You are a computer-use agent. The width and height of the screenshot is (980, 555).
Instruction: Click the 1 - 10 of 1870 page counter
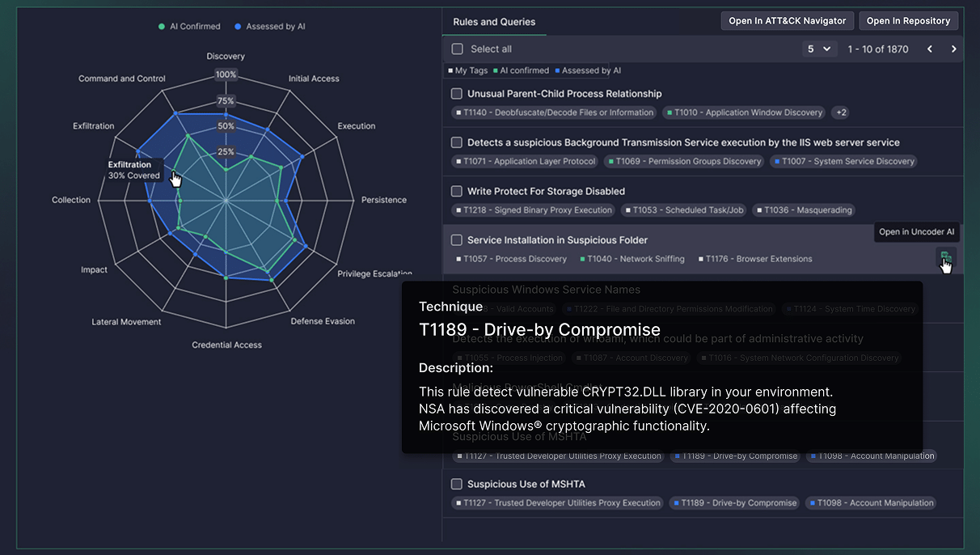pyautogui.click(x=878, y=49)
